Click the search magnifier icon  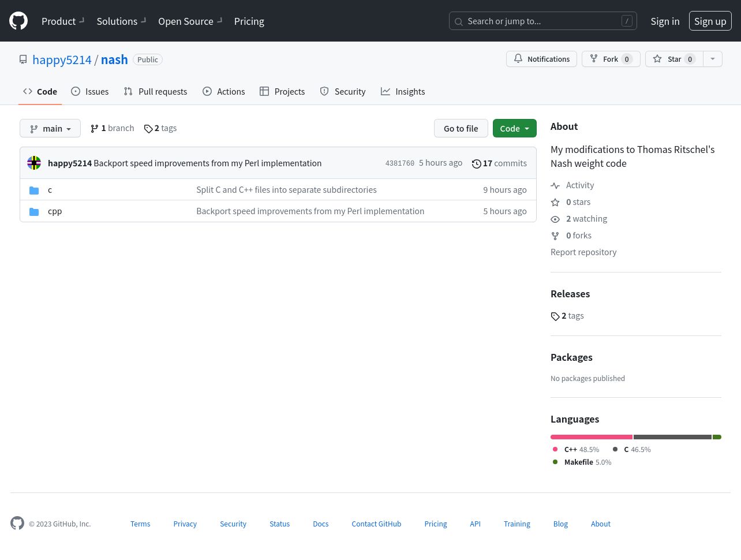459,22
